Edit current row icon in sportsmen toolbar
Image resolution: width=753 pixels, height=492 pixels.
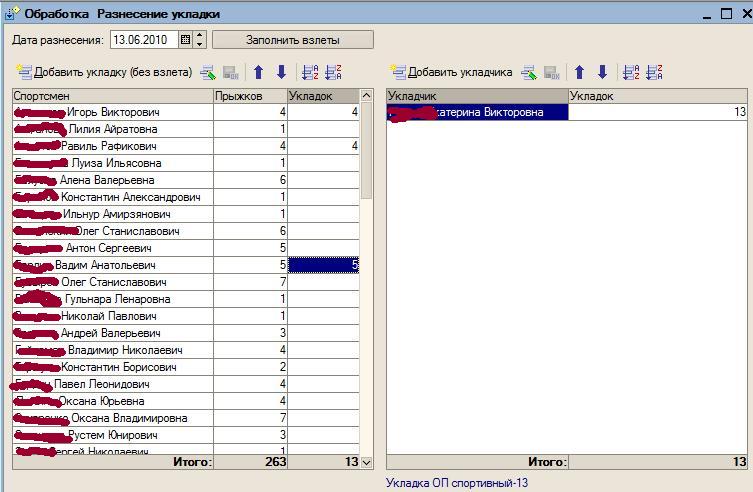pos(208,72)
